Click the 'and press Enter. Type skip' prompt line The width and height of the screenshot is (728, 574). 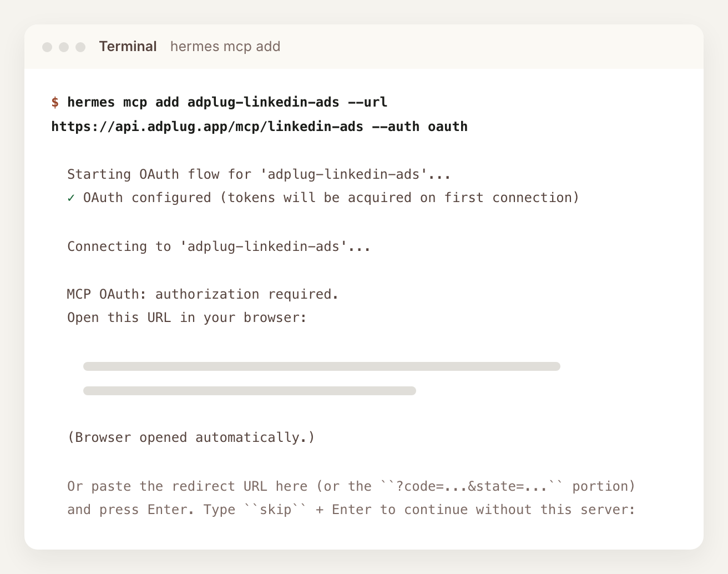point(351,510)
